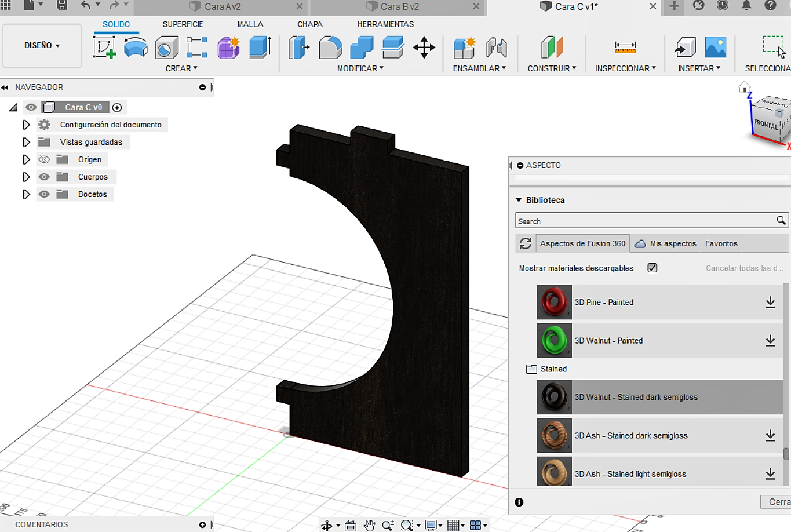Image resolution: width=791 pixels, height=532 pixels.
Task: Show the hidden Origen folder
Action: pos(44,159)
